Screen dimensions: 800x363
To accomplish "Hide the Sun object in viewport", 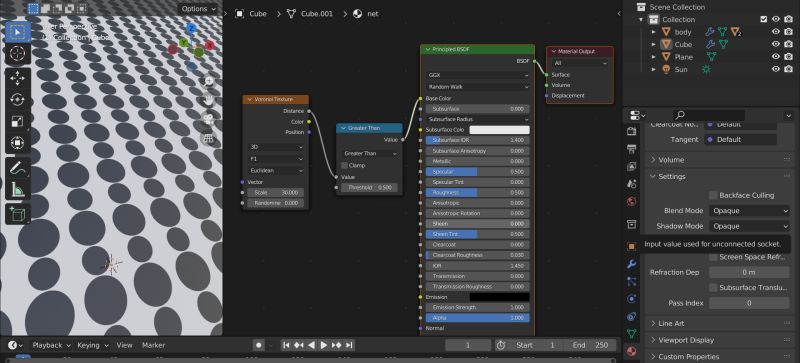I will pos(776,69).
